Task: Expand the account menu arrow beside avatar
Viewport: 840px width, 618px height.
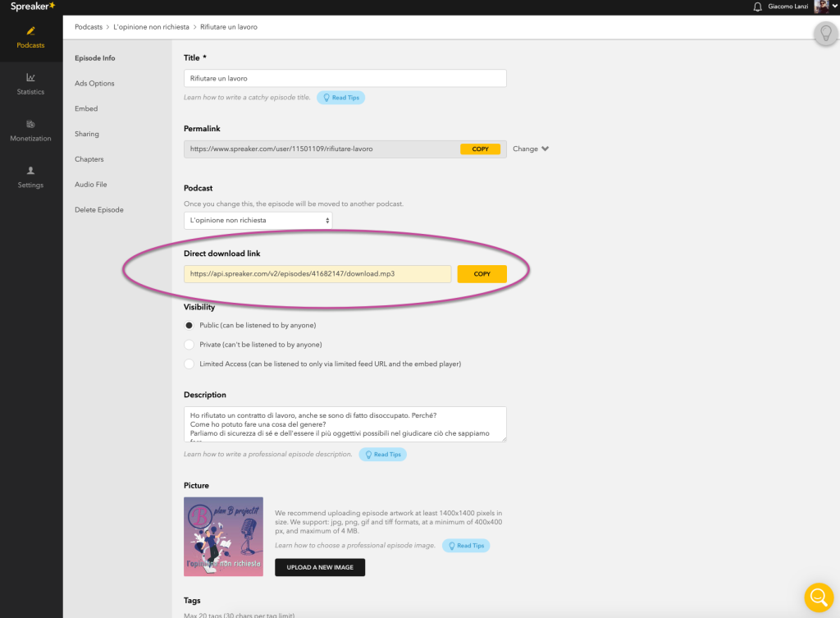Action: [834, 7]
